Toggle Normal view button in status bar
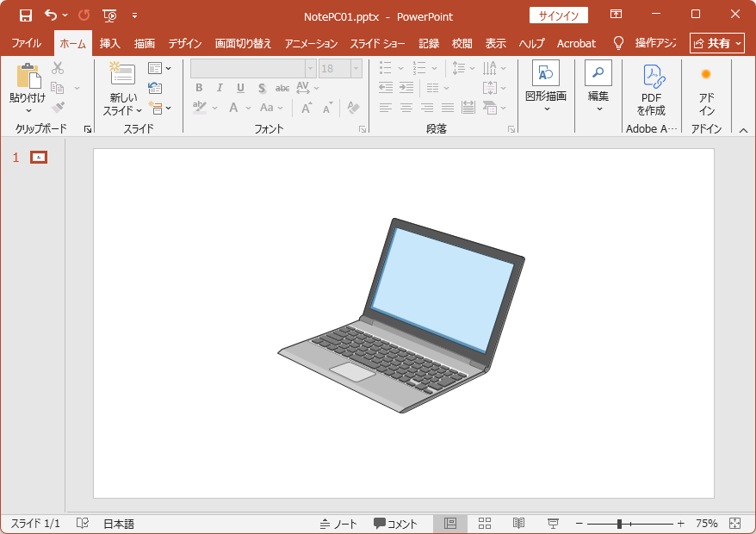 (450, 524)
